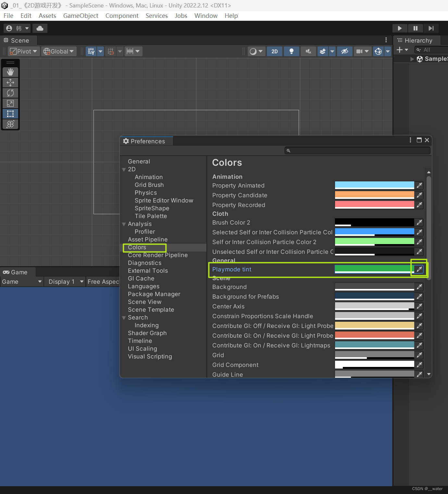Mute scene audio using the speaker icon

(308, 51)
